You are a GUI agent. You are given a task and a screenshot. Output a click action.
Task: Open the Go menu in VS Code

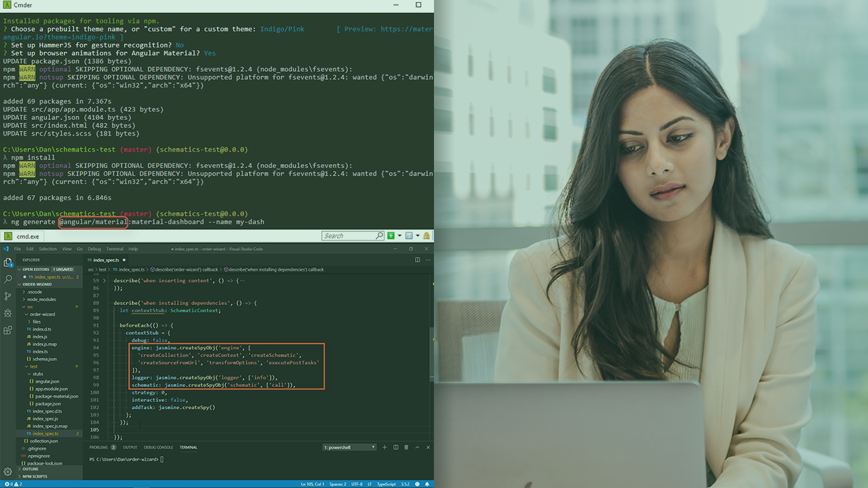tap(79, 249)
